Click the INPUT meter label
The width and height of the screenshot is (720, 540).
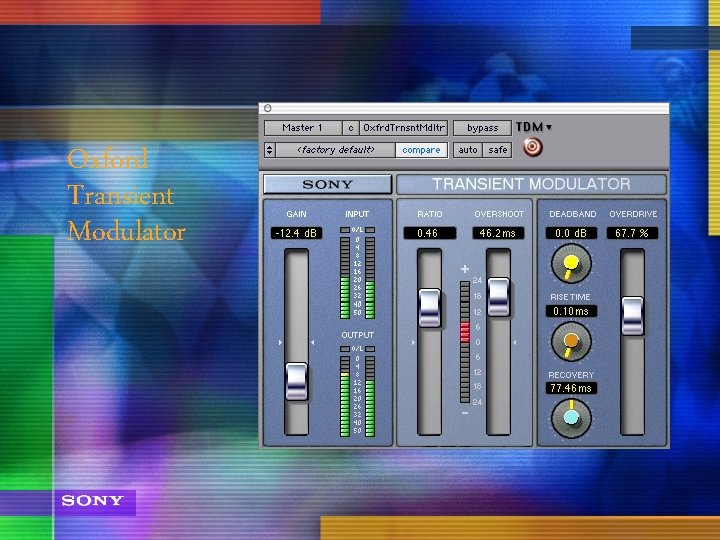click(357, 214)
